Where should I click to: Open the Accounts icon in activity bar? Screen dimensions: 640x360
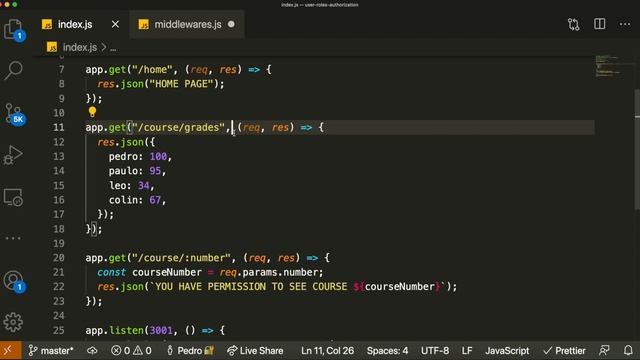pyautogui.click(x=13, y=281)
